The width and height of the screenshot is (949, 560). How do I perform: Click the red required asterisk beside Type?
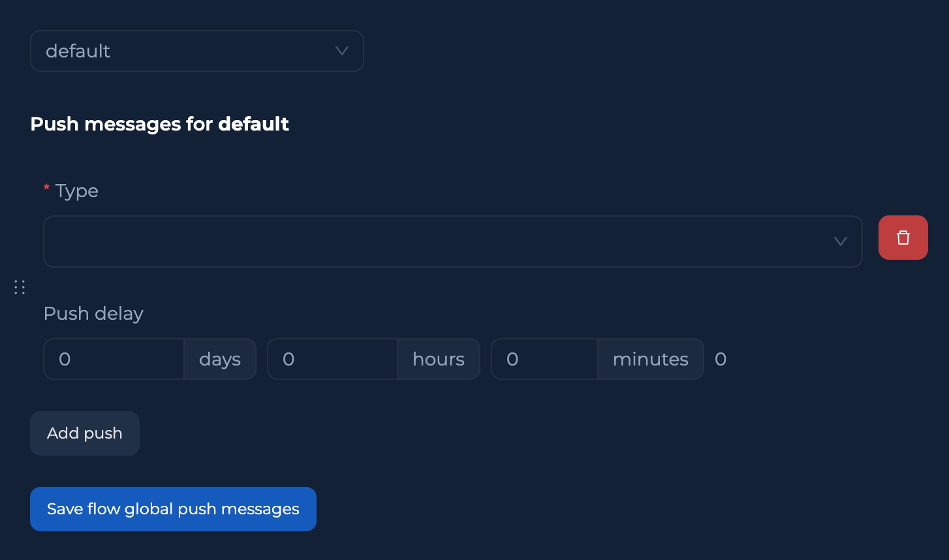[46, 189]
